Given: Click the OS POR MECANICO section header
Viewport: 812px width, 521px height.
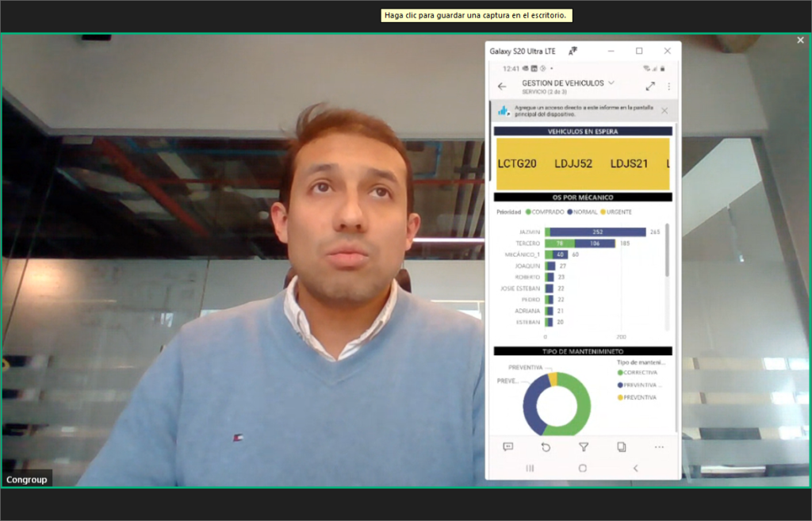Looking at the screenshot, I should tap(583, 197).
